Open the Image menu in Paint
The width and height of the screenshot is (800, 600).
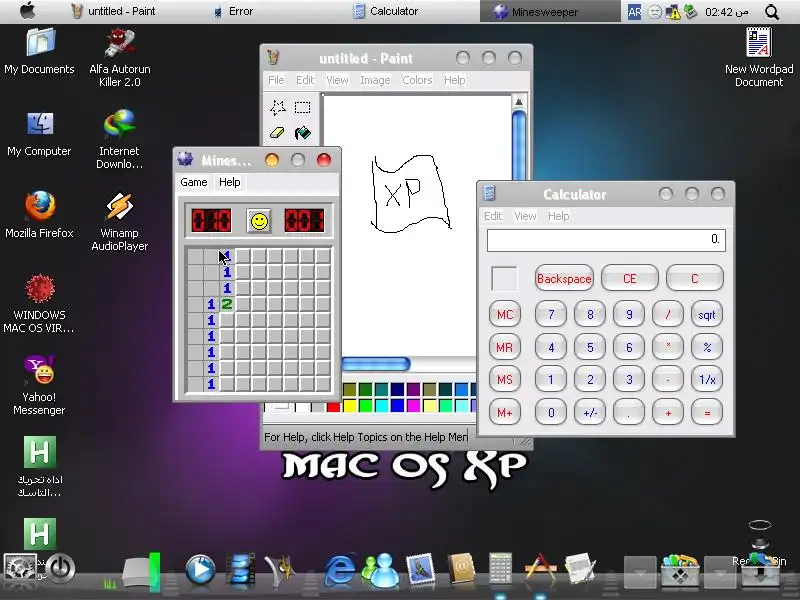[x=375, y=80]
